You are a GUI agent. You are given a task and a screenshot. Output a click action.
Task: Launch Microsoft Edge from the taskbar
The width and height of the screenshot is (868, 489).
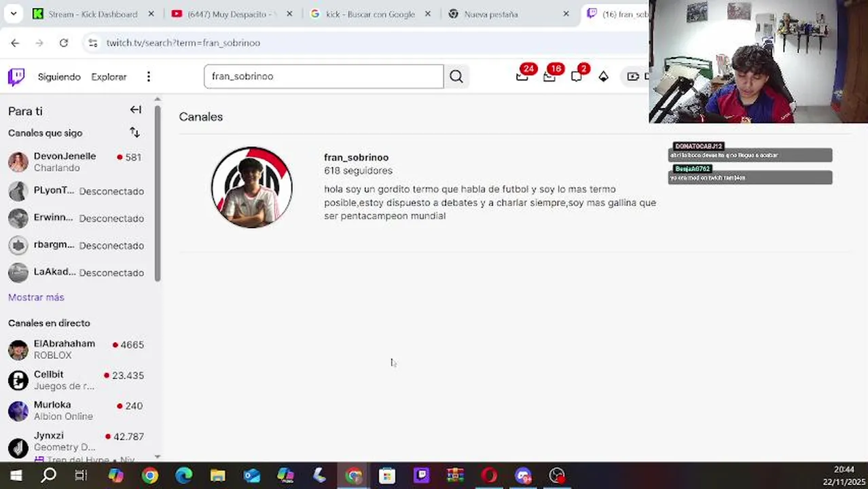point(183,475)
